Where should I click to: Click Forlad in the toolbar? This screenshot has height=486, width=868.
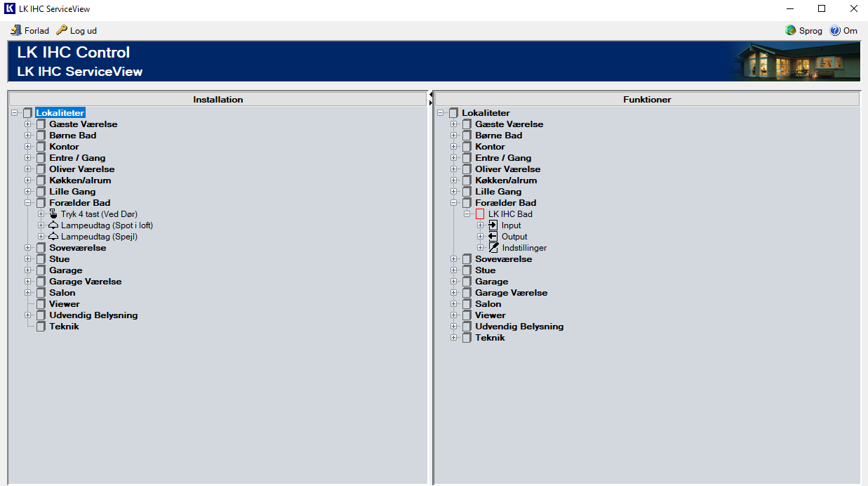pyautogui.click(x=29, y=31)
